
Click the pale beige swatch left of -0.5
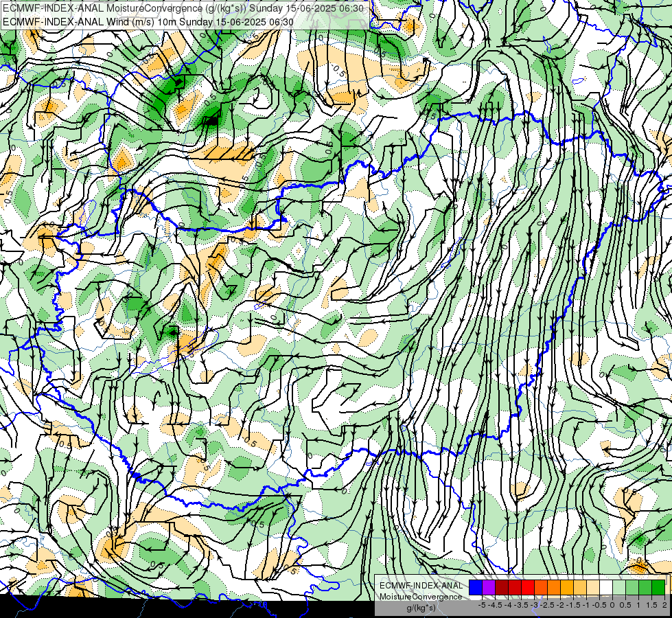[x=593, y=587]
